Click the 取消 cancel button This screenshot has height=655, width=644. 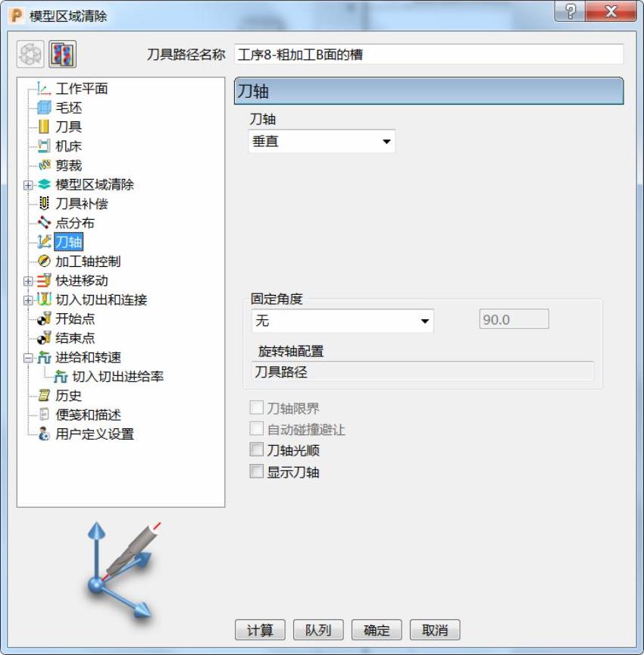pos(435,629)
